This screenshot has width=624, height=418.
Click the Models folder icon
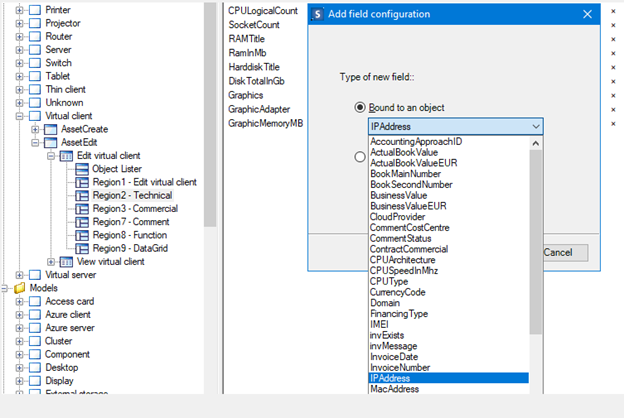pyautogui.click(x=20, y=288)
